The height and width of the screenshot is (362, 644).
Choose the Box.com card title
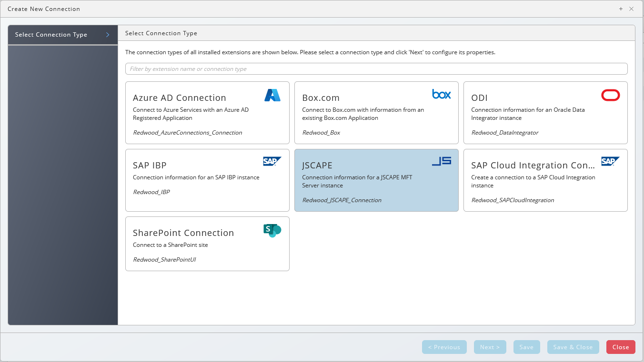pos(321,98)
